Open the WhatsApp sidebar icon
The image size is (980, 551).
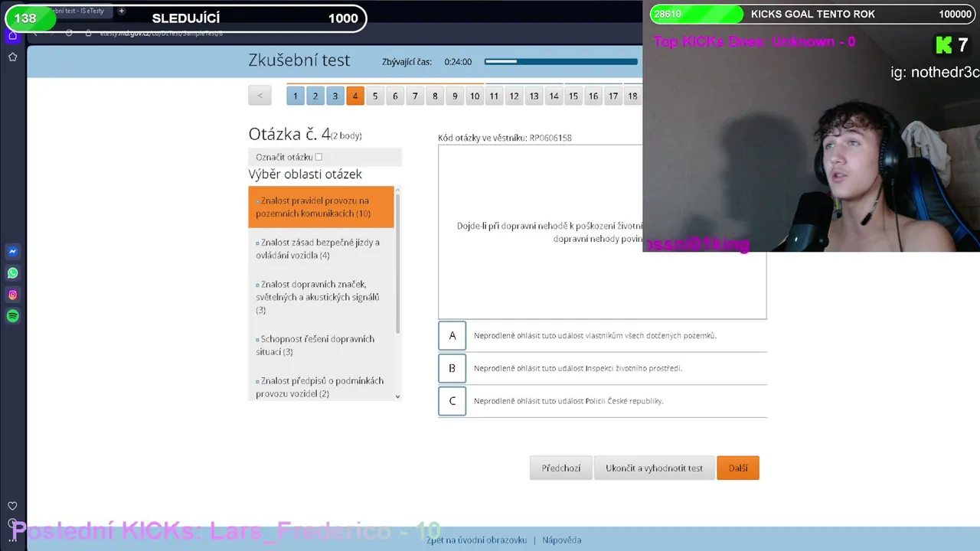[12, 273]
